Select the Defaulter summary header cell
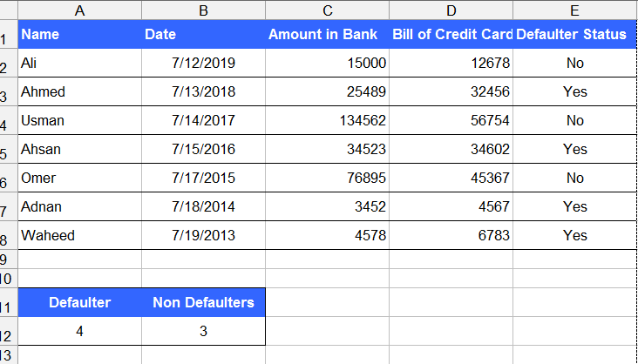This screenshot has height=364, width=638. [x=79, y=302]
